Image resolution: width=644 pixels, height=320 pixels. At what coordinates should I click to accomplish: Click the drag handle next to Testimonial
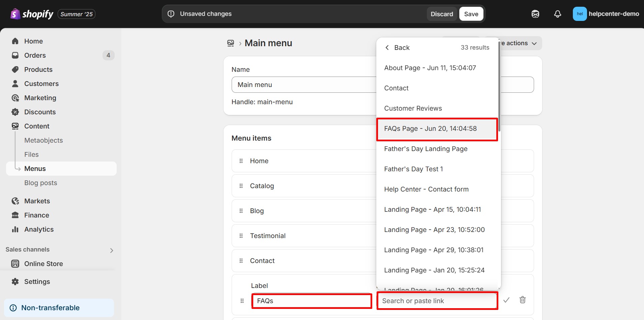(241, 236)
